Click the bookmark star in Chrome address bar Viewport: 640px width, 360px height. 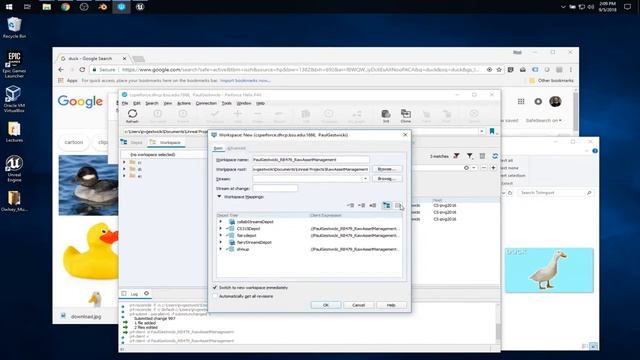coord(499,70)
